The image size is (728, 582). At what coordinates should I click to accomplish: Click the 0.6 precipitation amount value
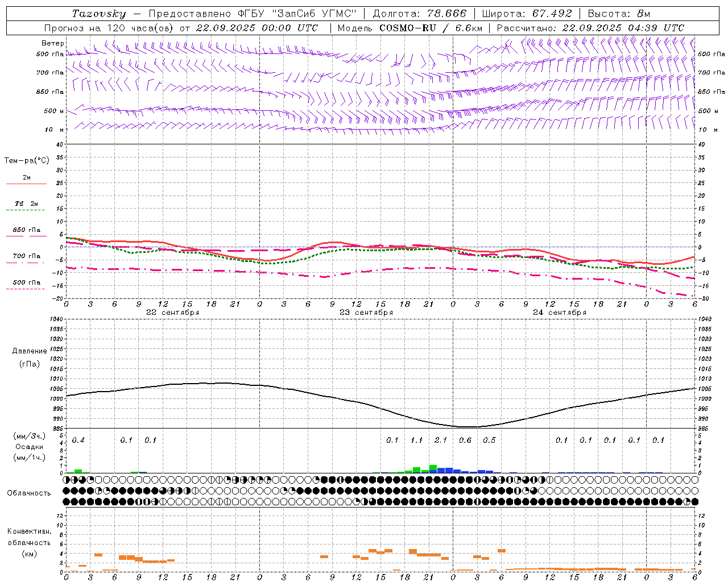[465, 440]
